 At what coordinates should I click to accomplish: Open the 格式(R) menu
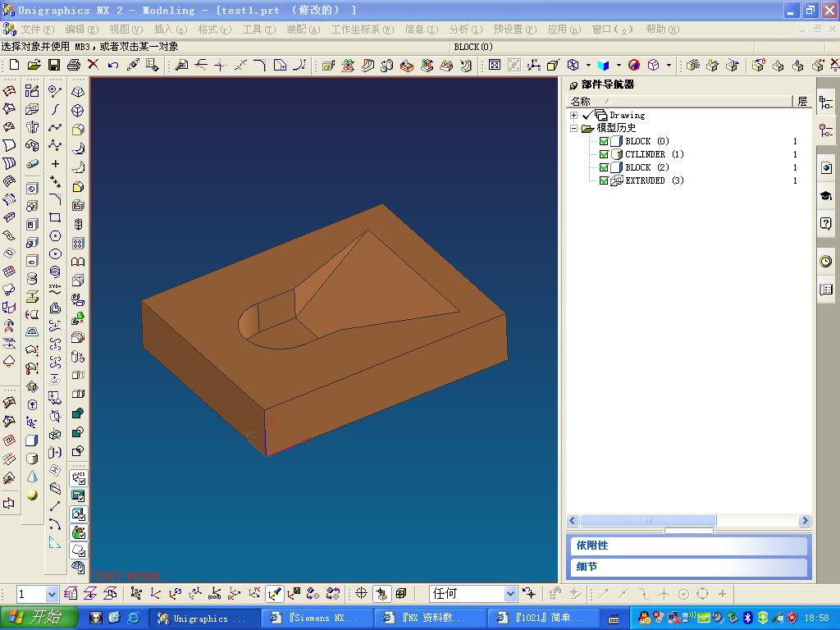(x=214, y=30)
